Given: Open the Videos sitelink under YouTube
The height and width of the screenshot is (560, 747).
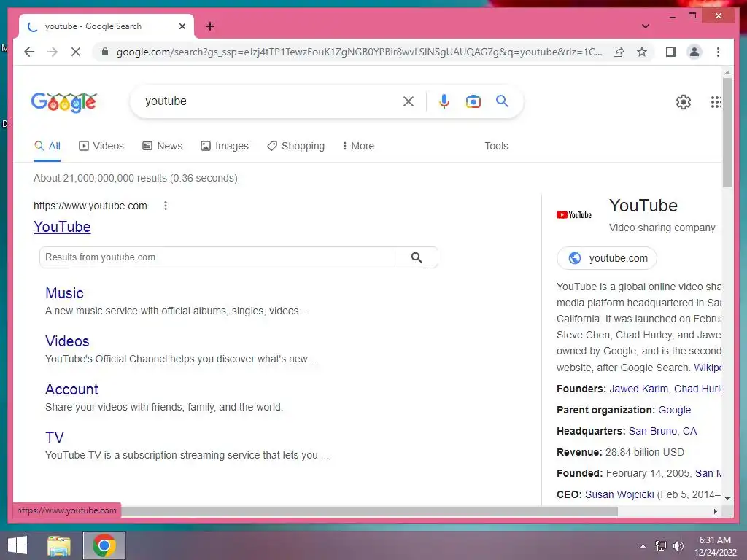Looking at the screenshot, I should pyautogui.click(x=67, y=341).
